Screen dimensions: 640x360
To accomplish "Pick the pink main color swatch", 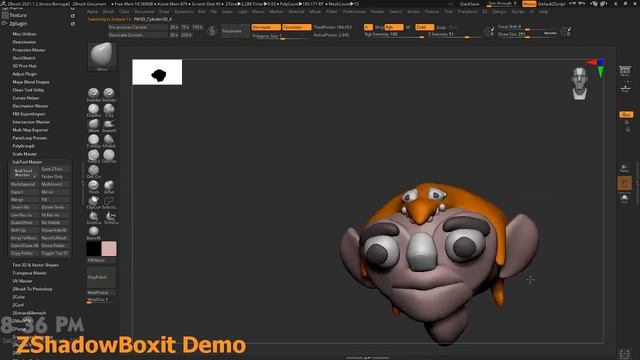I will coord(109,249).
